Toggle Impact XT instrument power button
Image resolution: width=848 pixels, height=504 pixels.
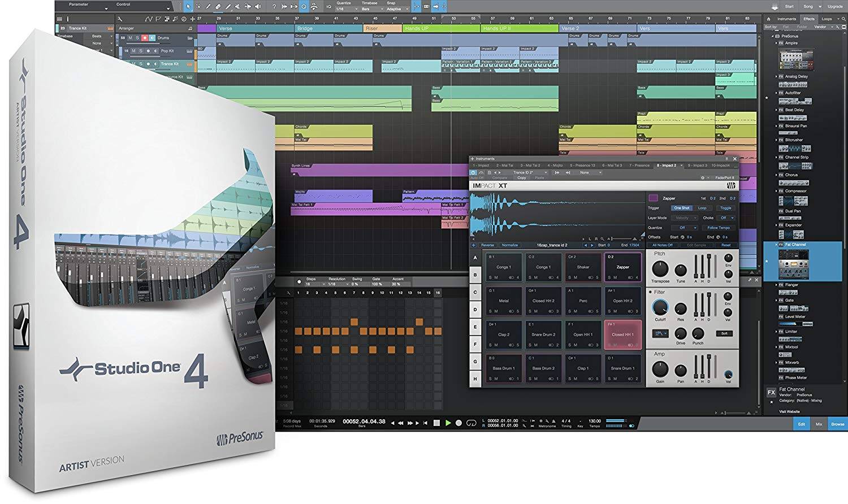(x=473, y=172)
